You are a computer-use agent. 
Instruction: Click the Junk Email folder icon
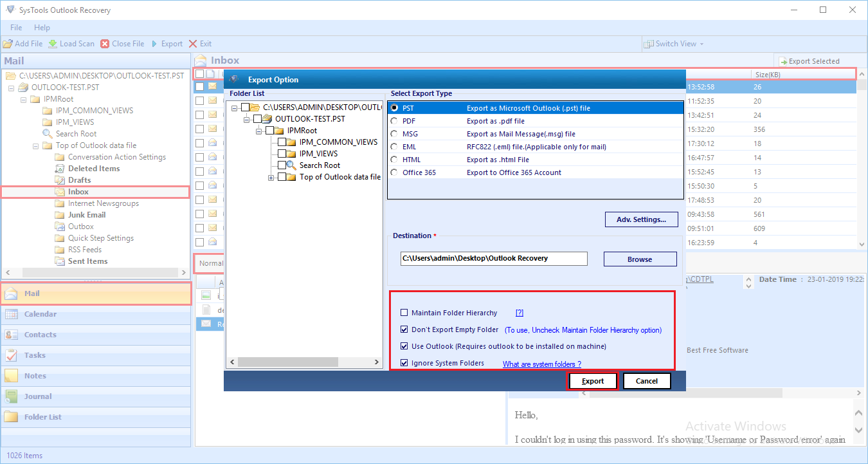pos(60,215)
